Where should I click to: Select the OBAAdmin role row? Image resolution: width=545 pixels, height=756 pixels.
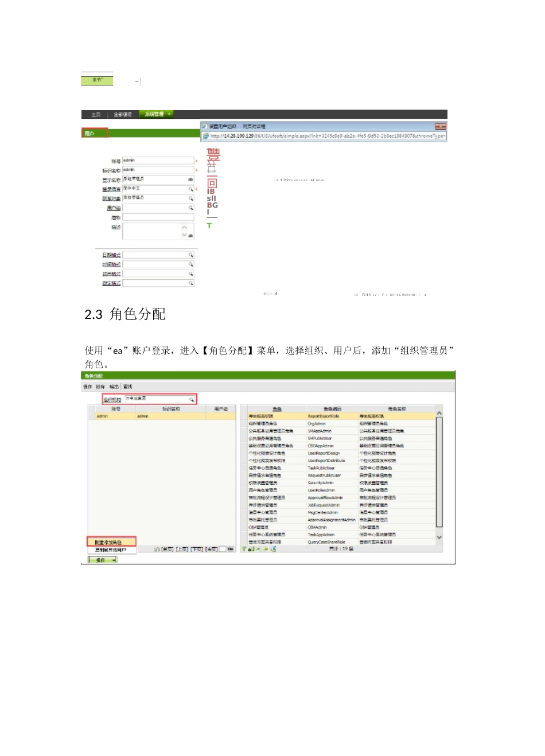[338, 527]
